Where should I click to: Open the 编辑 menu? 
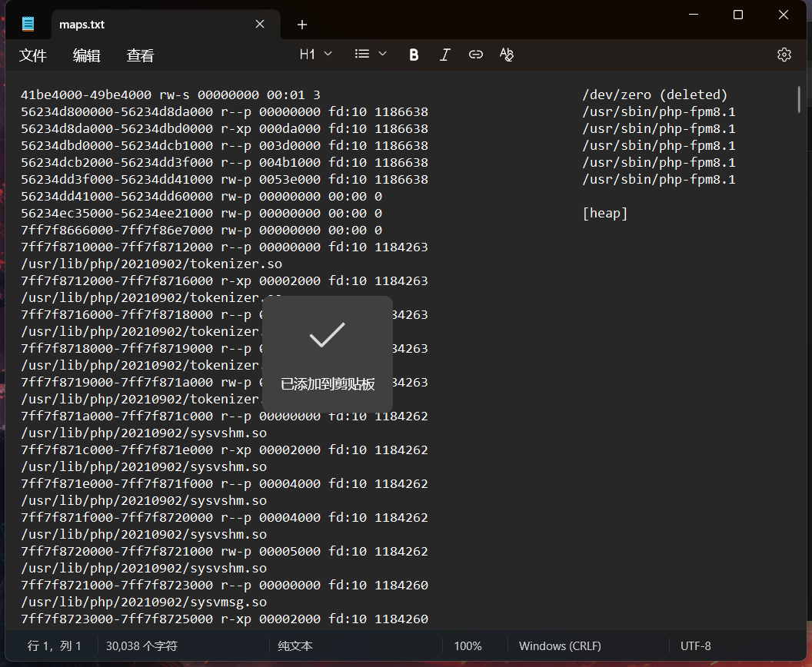86,55
